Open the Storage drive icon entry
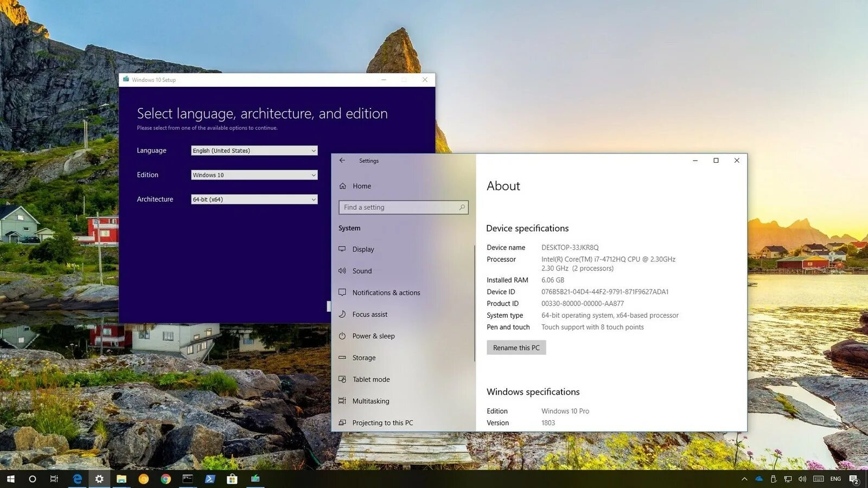 342,357
